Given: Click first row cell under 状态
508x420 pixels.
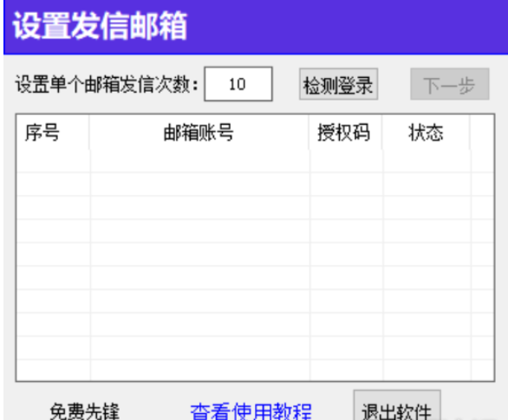Looking at the screenshot, I should pos(427,161).
